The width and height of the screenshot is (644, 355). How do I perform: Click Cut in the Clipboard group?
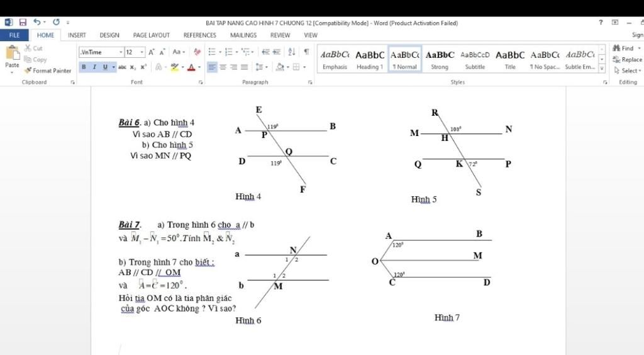tap(33, 48)
